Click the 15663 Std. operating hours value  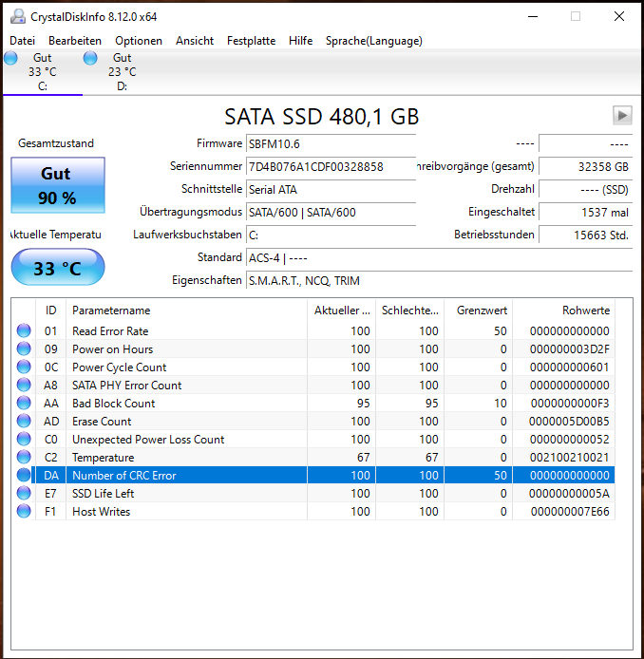tap(585, 235)
